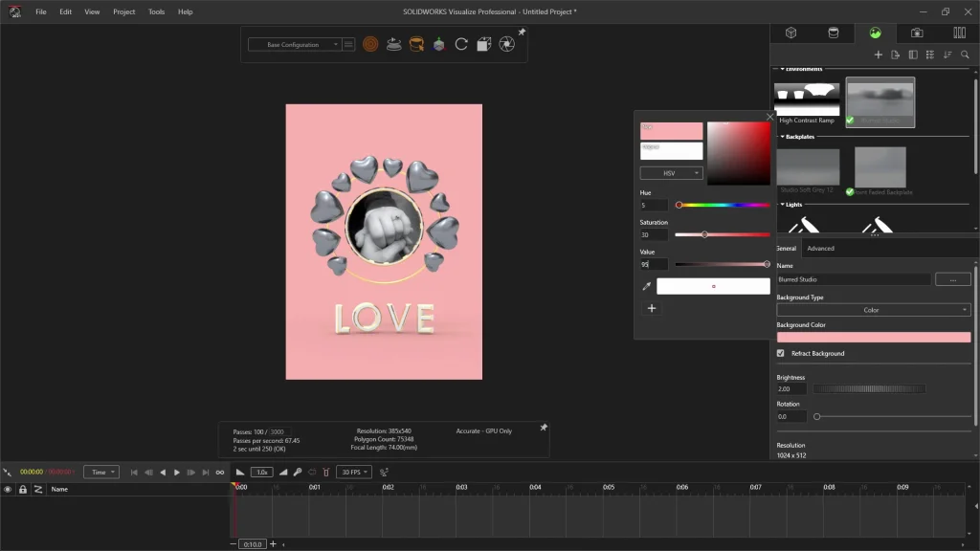The height and width of the screenshot is (551, 980).
Task: Click the ellipsis button beside Blurred Studio name
Action: coord(952,279)
